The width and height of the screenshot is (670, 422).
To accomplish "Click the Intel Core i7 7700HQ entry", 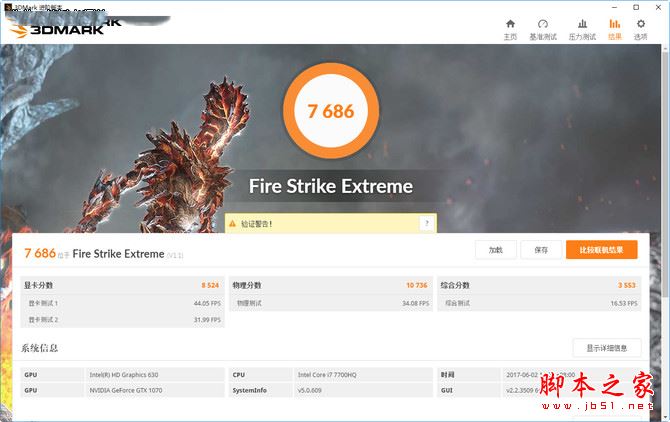I will (x=327, y=375).
